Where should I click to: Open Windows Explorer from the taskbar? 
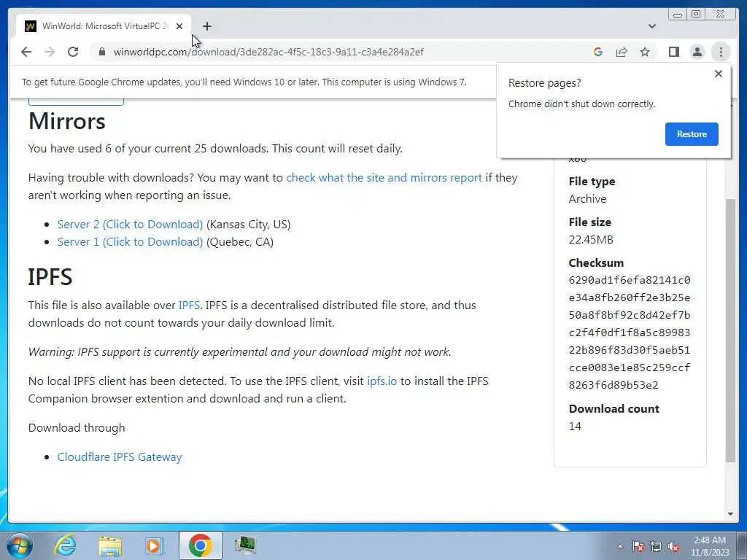click(x=110, y=545)
